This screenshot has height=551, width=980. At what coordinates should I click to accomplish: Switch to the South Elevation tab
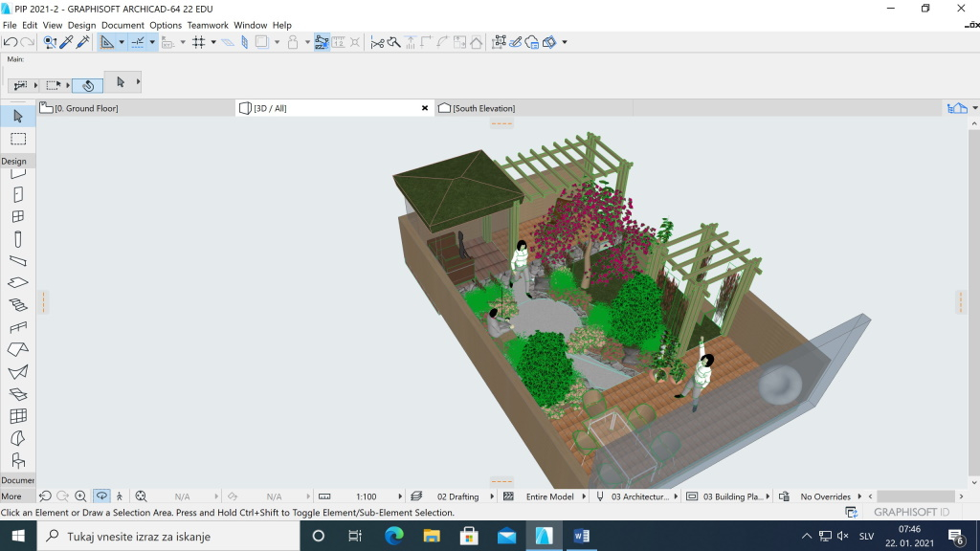click(x=483, y=108)
